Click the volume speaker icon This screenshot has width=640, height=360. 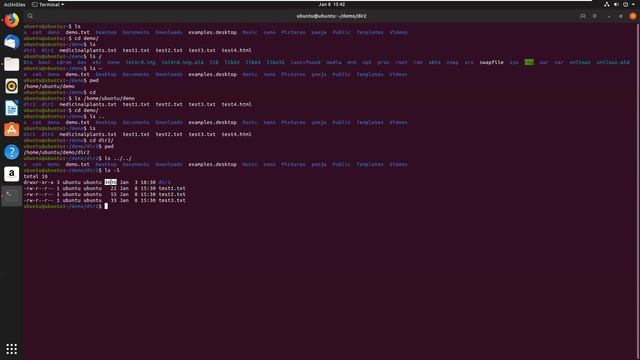(x=616, y=4)
